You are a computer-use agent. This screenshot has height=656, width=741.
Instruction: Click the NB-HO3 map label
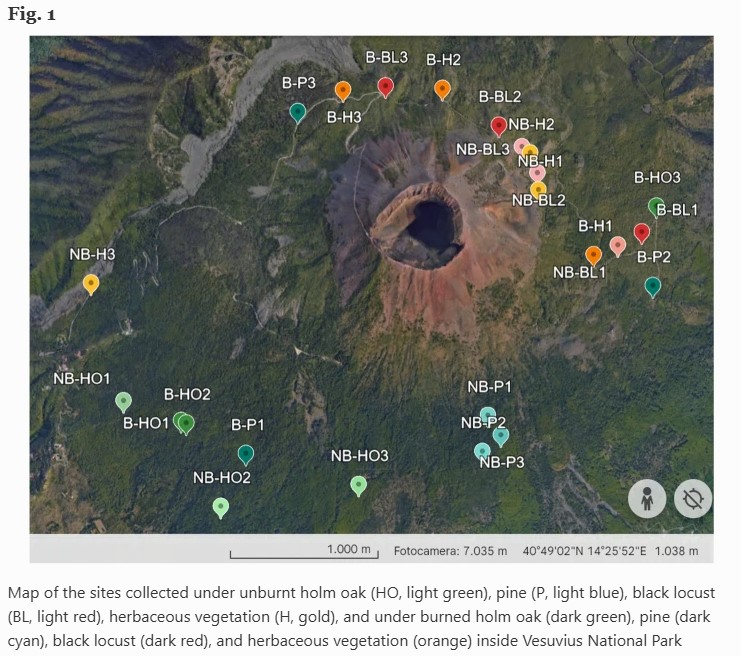360,456
